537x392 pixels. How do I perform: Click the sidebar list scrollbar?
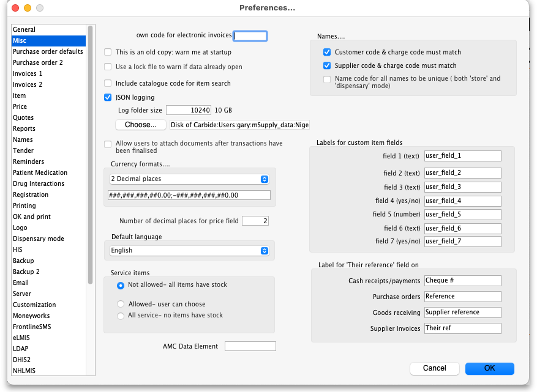(x=91, y=155)
